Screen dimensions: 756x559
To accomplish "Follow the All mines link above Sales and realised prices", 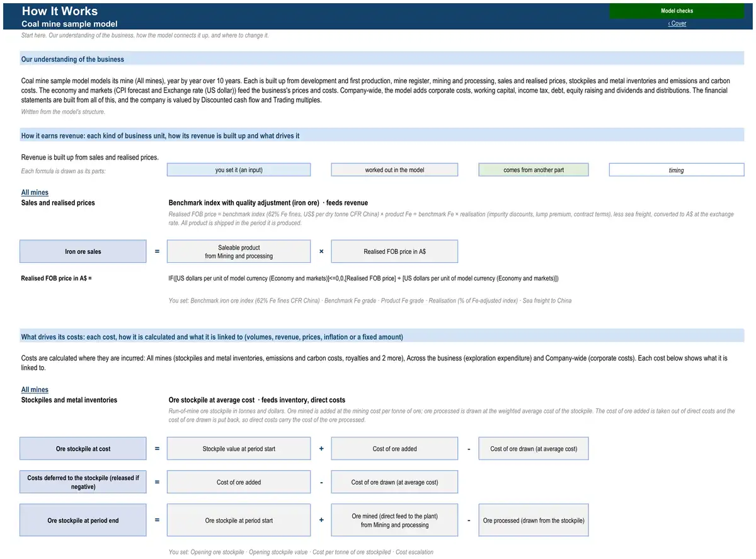I will coord(35,193).
